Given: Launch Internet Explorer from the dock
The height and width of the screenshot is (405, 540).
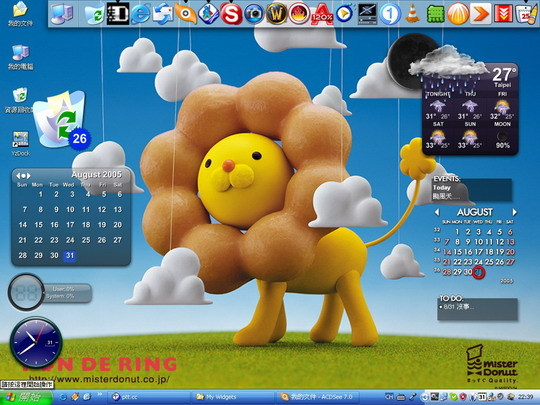Looking at the screenshot, I should click(140, 14).
